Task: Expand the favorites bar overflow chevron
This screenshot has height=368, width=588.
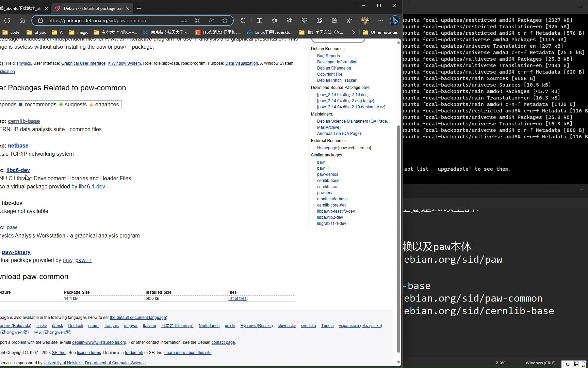Action: [x=353, y=32]
